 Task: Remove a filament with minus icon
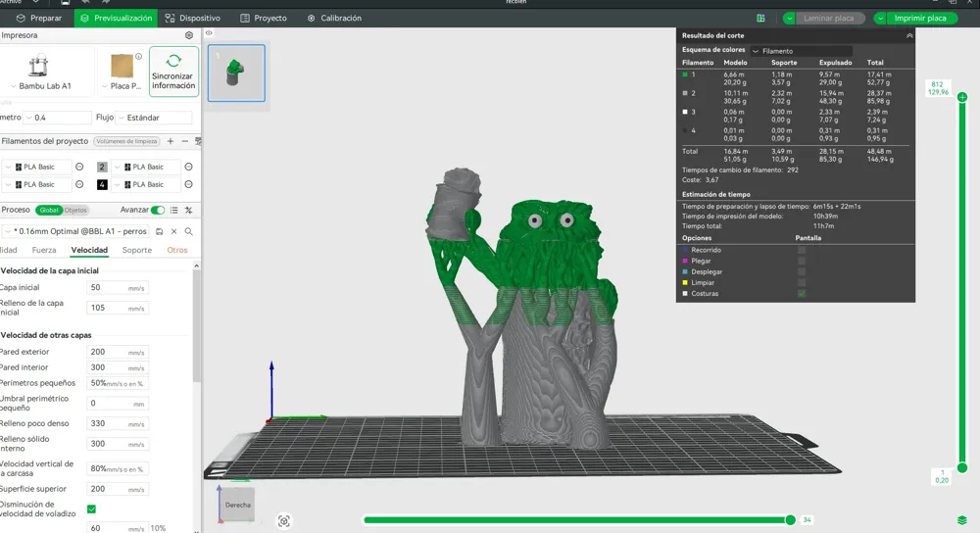(185, 141)
